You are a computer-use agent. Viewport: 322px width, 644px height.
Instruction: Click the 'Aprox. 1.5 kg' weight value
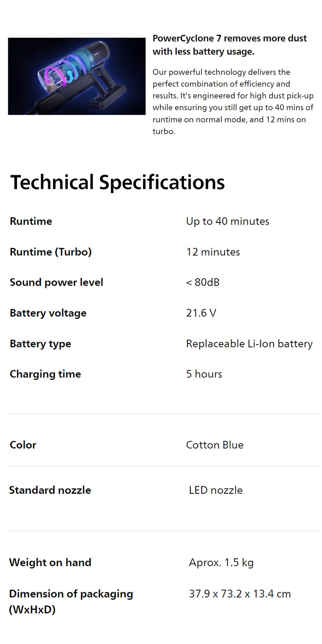[221, 563]
